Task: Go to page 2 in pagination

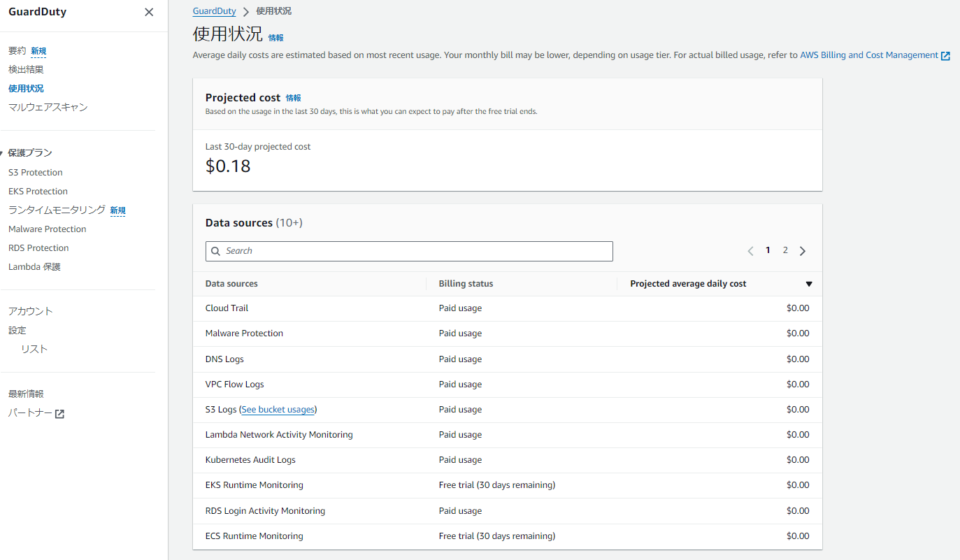Action: pos(785,250)
